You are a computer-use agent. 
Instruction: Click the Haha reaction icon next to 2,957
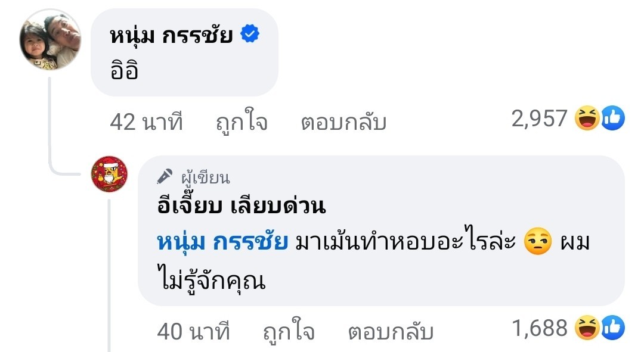(x=587, y=119)
